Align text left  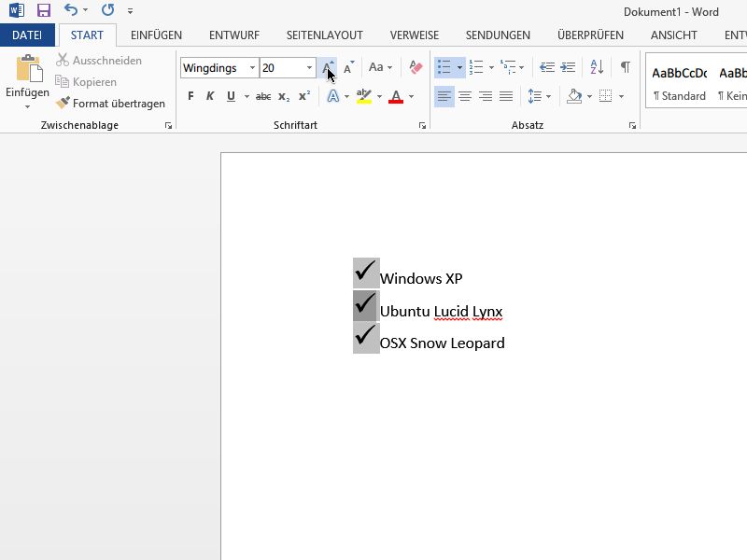444,97
